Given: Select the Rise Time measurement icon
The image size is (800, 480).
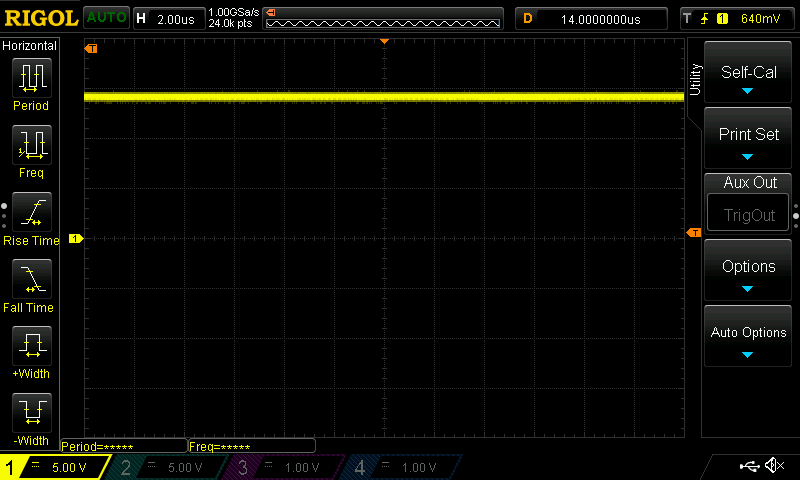Looking at the screenshot, I should tap(32, 212).
